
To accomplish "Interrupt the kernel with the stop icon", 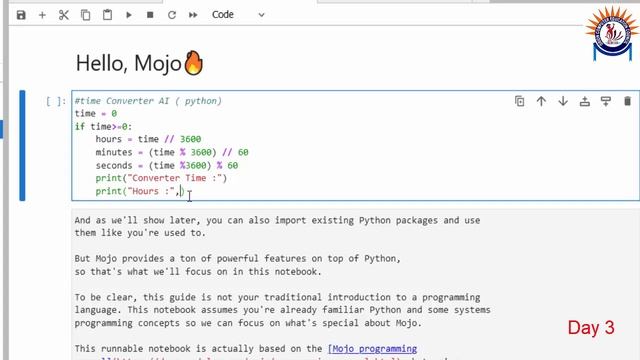I will coord(150,15).
